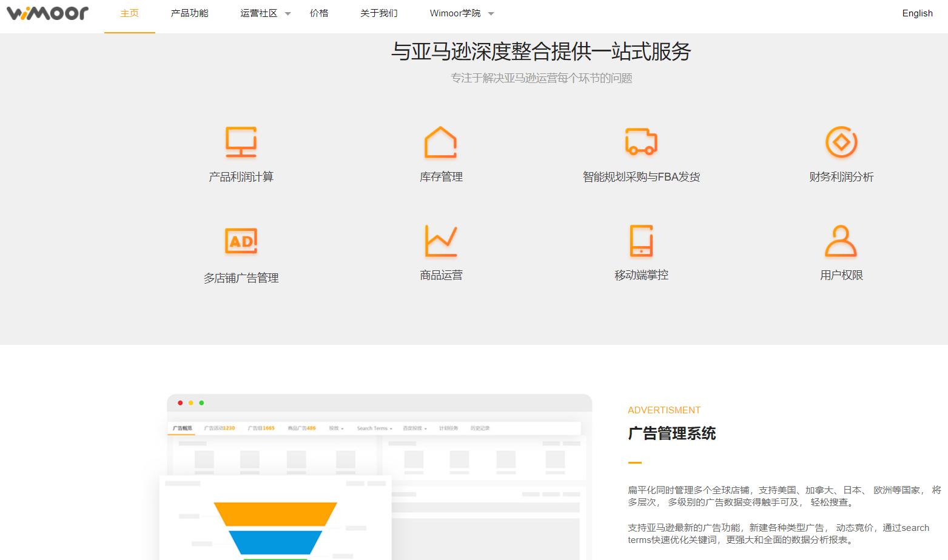This screenshot has width=948, height=560.
Task: Click the 移动端掌控 phone icon
Action: [x=641, y=240]
